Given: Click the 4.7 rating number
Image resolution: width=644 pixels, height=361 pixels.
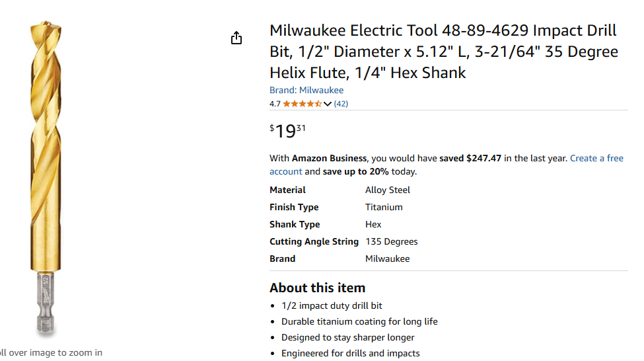Looking at the screenshot, I should click(x=275, y=104).
